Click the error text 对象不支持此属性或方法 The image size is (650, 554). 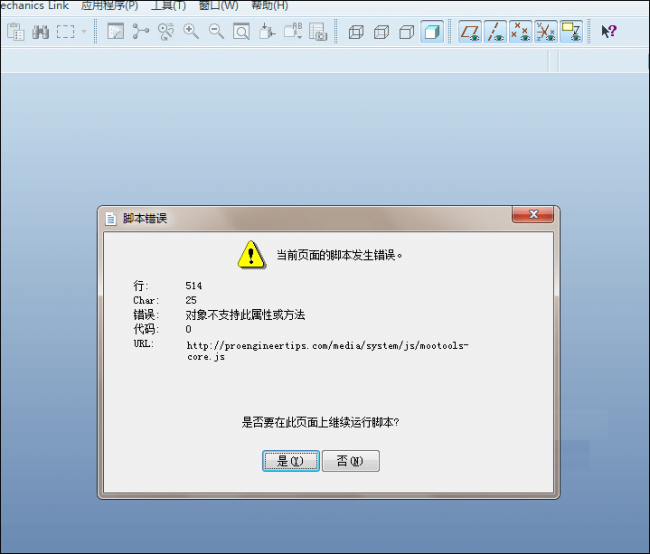[x=245, y=315]
